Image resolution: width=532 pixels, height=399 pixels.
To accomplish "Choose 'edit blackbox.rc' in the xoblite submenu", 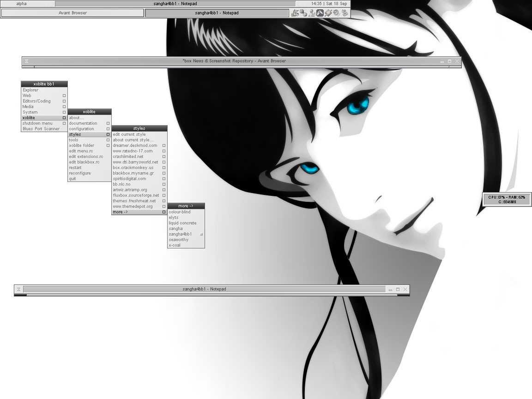I will (x=90, y=162).
